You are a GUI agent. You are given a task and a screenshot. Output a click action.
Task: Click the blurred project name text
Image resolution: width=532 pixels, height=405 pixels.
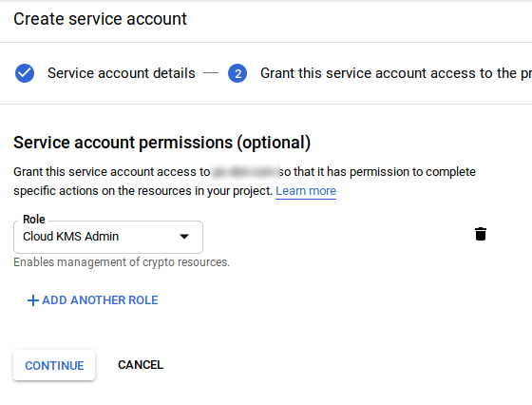245,172
